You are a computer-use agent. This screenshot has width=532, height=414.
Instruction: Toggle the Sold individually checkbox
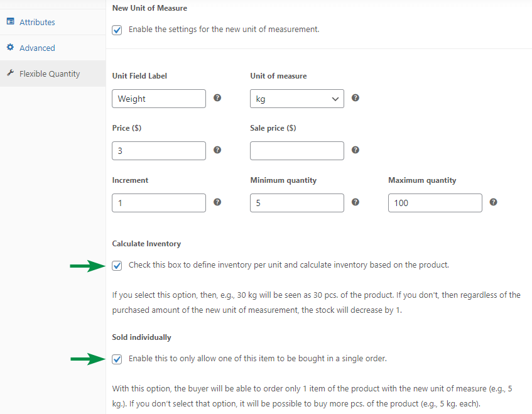[117, 359]
